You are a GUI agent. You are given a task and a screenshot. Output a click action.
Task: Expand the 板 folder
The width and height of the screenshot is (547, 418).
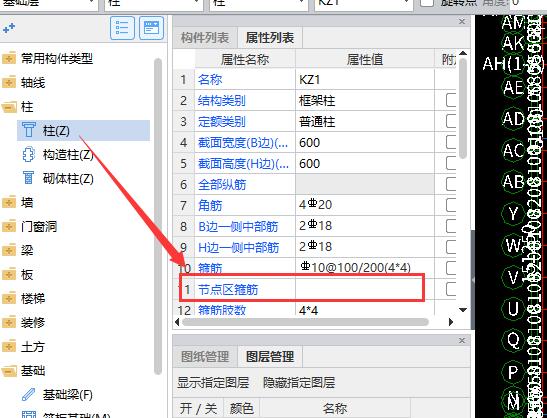[9, 275]
